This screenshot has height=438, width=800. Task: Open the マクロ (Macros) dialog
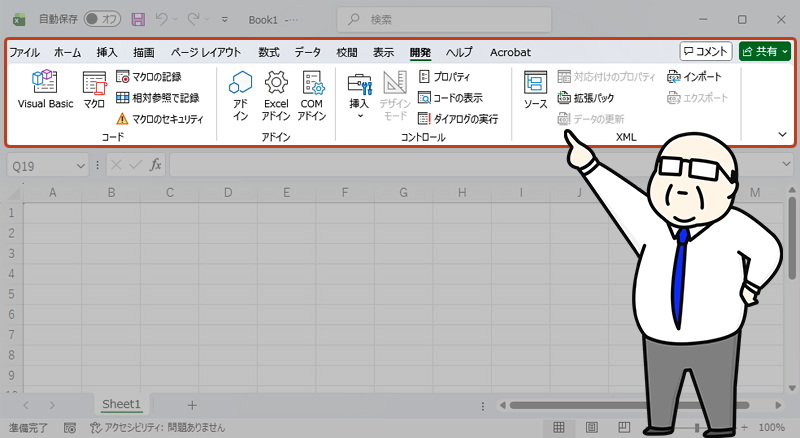coord(94,89)
